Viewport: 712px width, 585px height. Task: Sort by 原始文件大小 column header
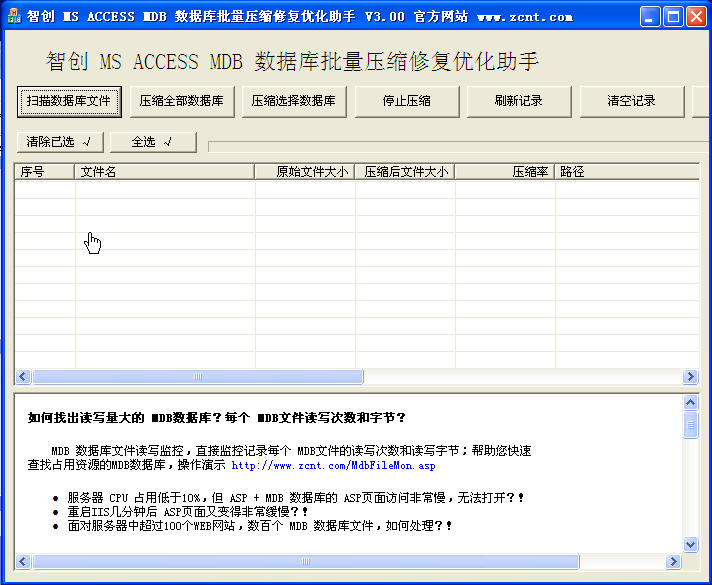(304, 172)
